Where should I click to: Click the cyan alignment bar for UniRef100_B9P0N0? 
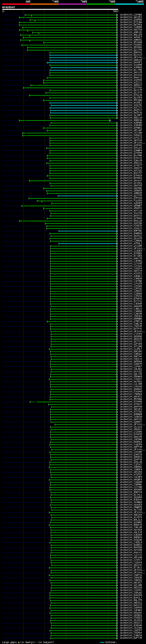click(x=88, y=231)
